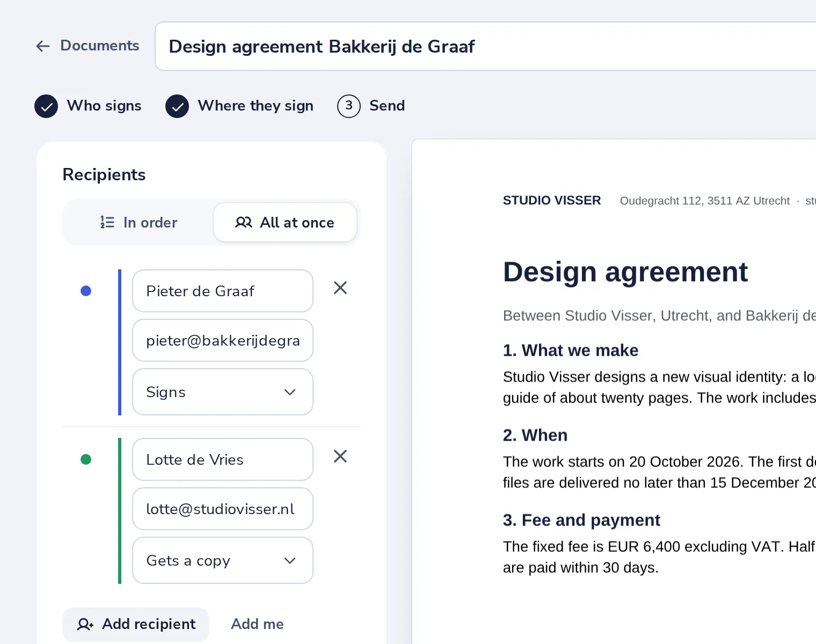Image resolution: width=816 pixels, height=644 pixels.
Task: Edit Pieter's email address field
Action: pyautogui.click(x=223, y=340)
